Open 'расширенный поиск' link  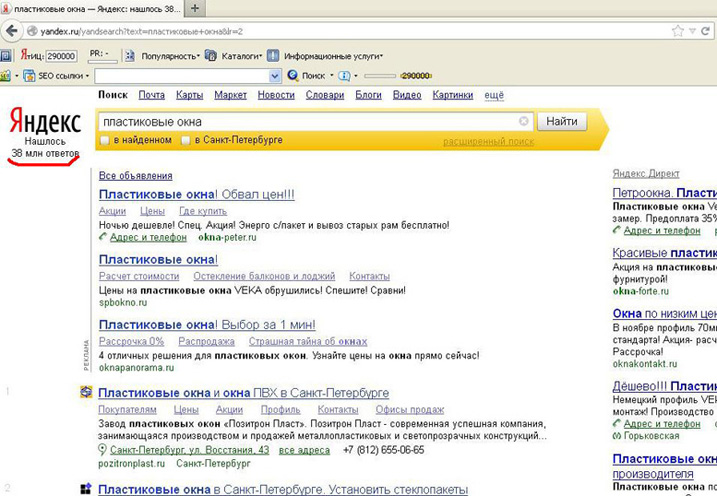[488, 142]
